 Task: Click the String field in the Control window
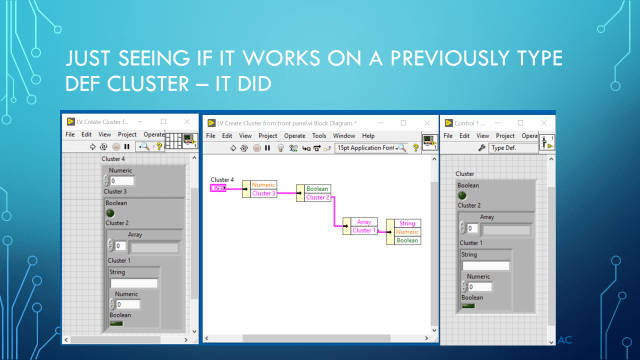coord(486,266)
